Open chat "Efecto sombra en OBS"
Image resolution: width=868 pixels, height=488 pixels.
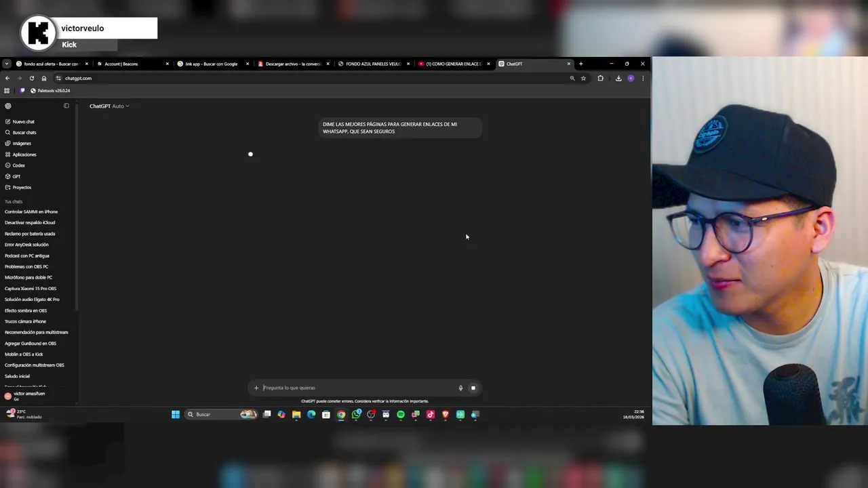coord(26,310)
